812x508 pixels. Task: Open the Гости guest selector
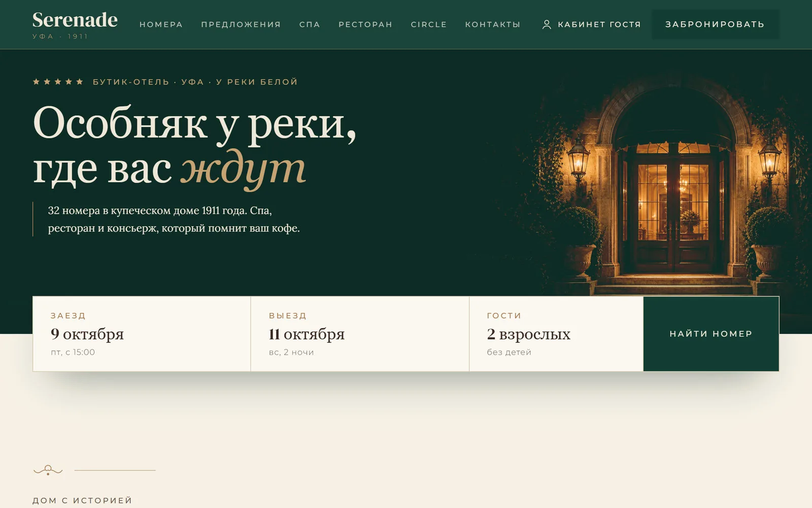[x=556, y=334]
